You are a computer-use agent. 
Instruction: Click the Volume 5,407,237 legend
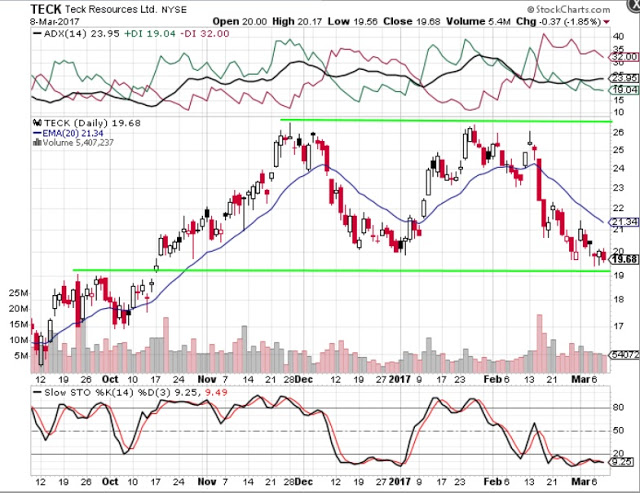point(78,143)
